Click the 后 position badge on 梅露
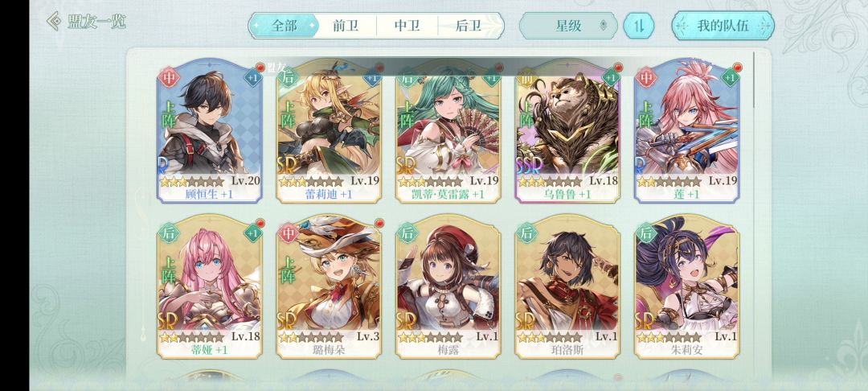Viewport: 868px width, 391px height. coord(407,233)
